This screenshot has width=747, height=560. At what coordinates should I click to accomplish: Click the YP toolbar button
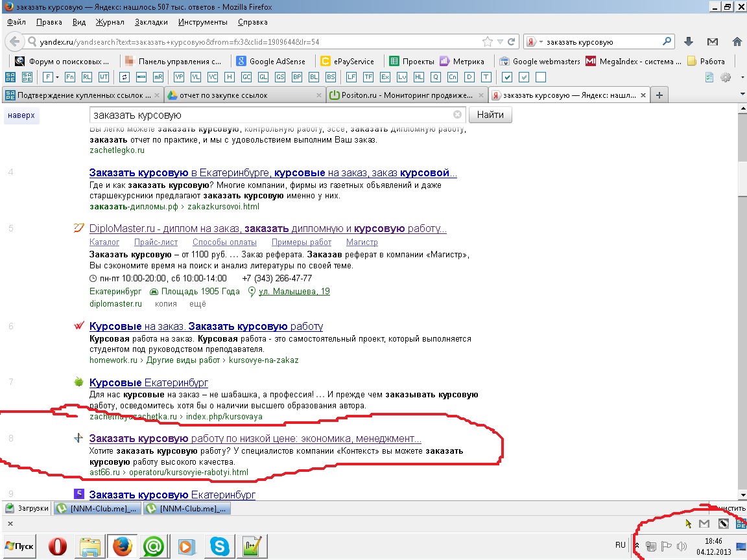click(179, 77)
